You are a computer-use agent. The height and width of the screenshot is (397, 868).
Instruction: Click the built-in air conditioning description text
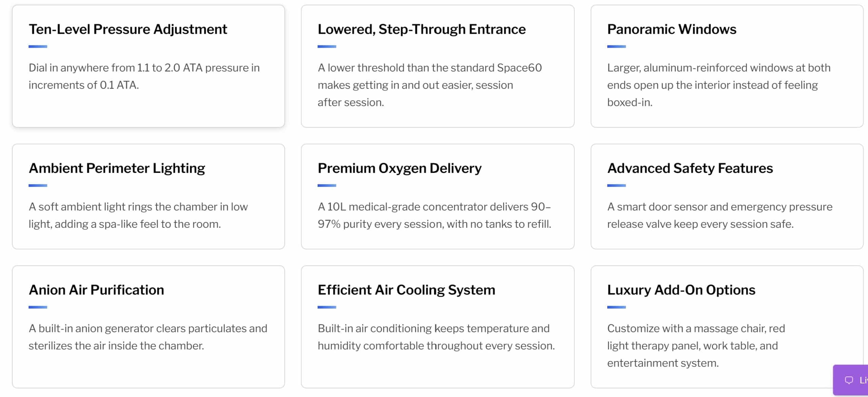(x=436, y=337)
